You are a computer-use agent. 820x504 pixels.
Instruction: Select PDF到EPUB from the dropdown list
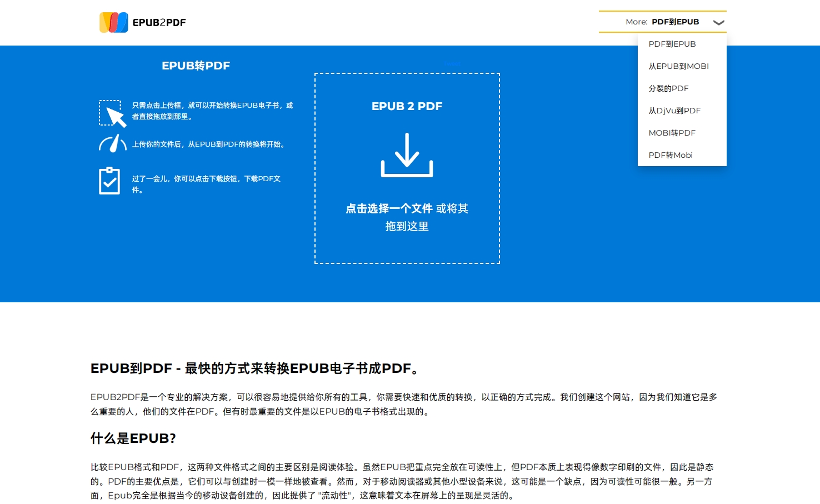click(x=682, y=44)
